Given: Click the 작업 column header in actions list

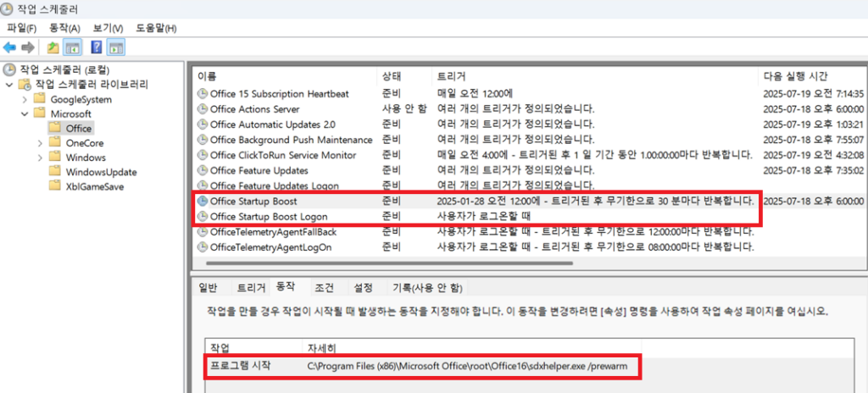Looking at the screenshot, I should click(254, 347).
